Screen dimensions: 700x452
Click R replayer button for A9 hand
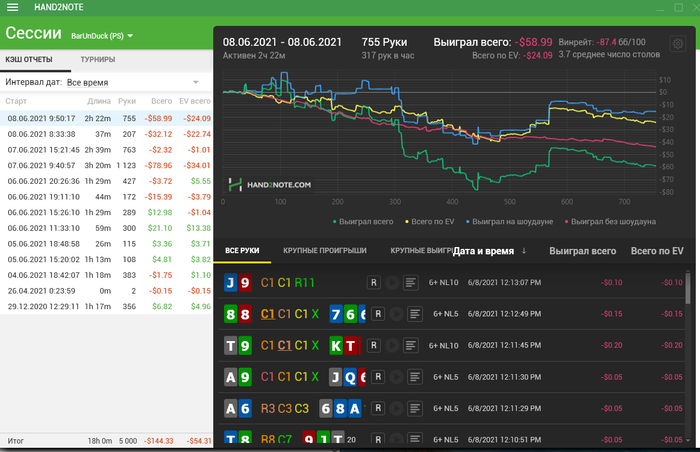coord(378,377)
